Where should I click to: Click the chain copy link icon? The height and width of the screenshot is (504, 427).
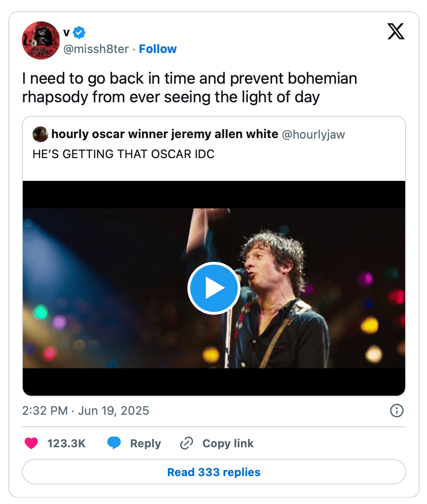pyautogui.click(x=186, y=443)
